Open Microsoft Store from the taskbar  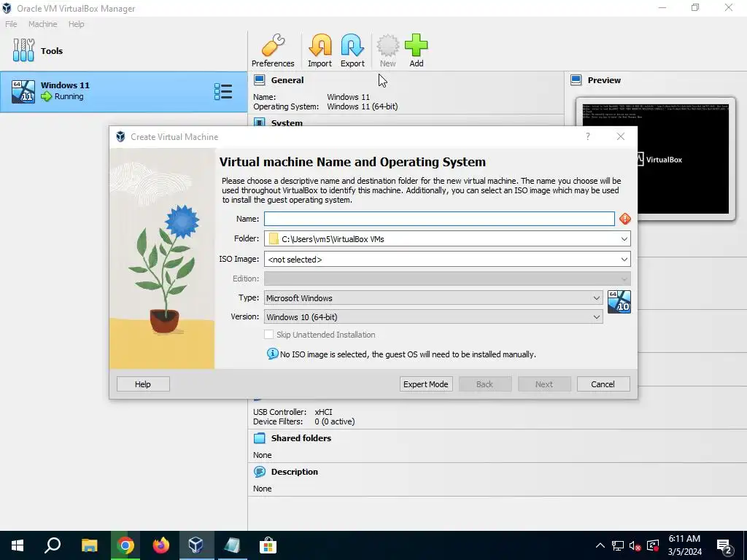[x=268, y=545]
